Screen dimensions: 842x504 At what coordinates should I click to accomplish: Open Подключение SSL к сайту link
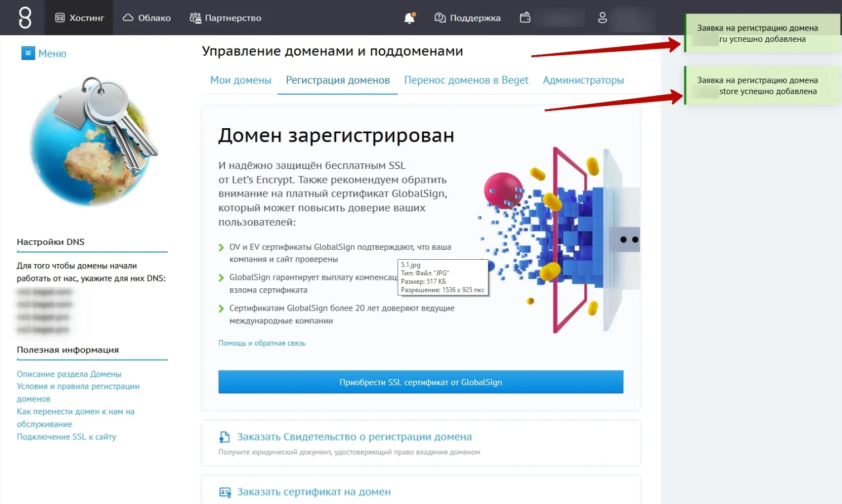click(66, 437)
